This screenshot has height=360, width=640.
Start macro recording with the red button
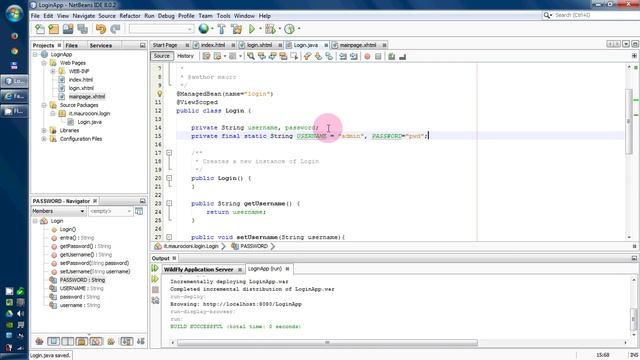pyautogui.click(x=367, y=56)
